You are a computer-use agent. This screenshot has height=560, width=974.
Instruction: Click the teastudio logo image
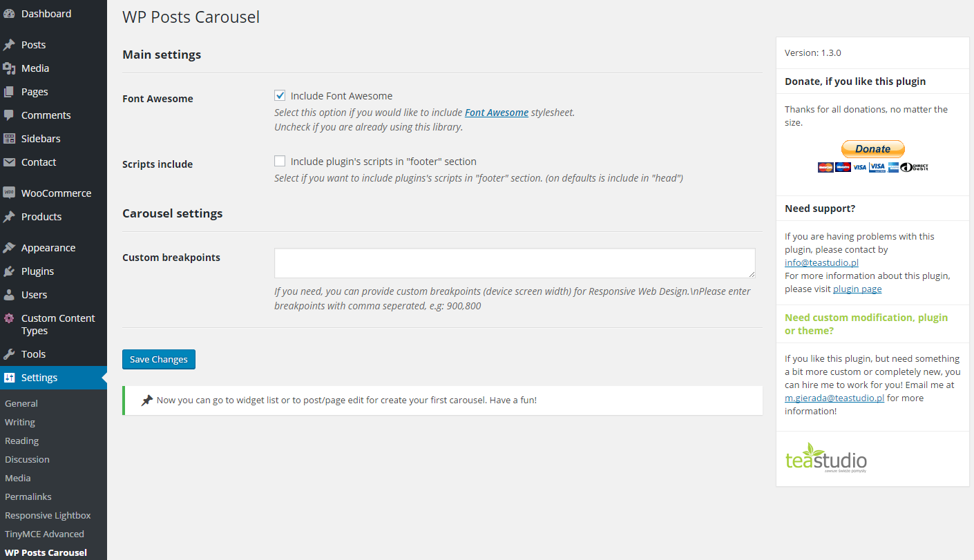pos(826,457)
